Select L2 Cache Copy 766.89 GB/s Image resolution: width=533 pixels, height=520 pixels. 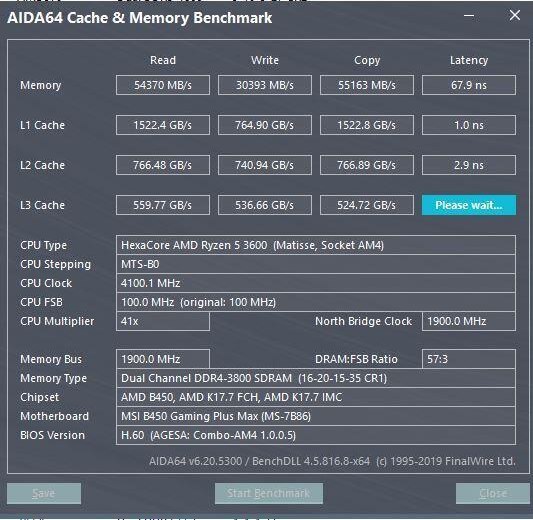click(x=367, y=165)
